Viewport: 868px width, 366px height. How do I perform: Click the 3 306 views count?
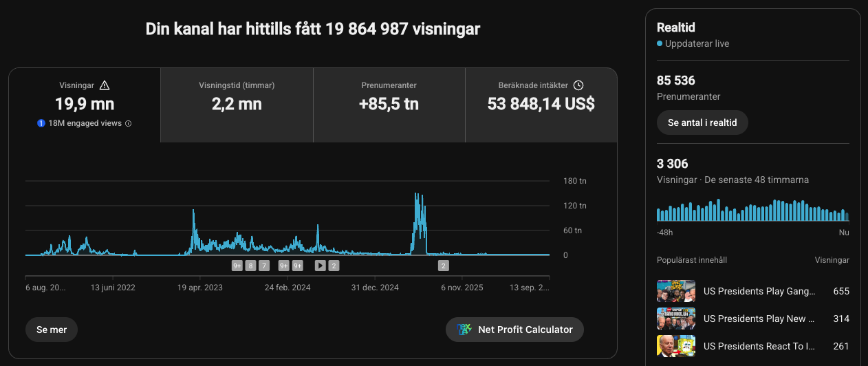[673, 164]
